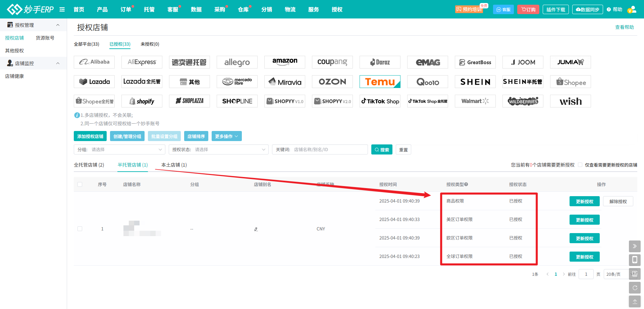Click the edit alias pencil icon

(256, 229)
